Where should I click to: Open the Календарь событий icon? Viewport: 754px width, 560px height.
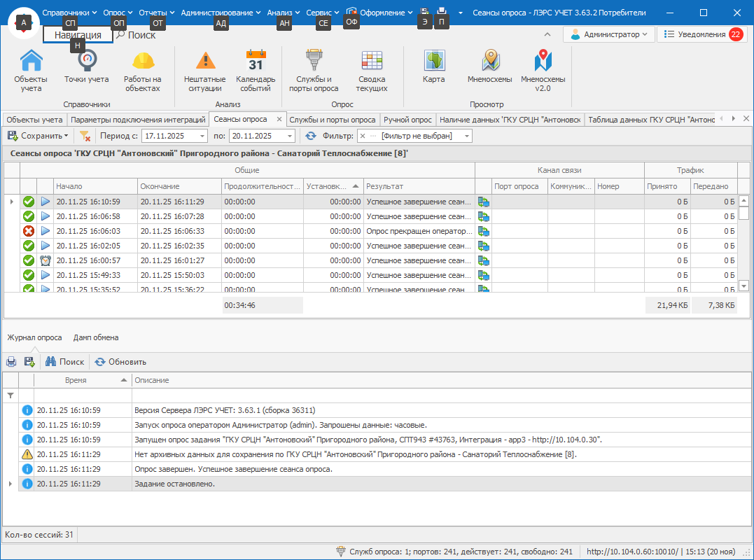[256, 62]
